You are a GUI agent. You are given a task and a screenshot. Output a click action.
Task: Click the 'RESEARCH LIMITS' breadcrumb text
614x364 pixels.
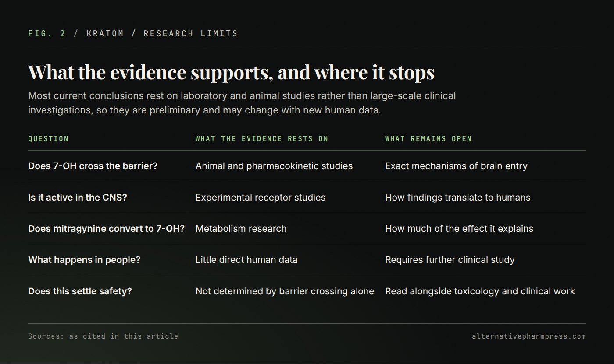click(191, 34)
